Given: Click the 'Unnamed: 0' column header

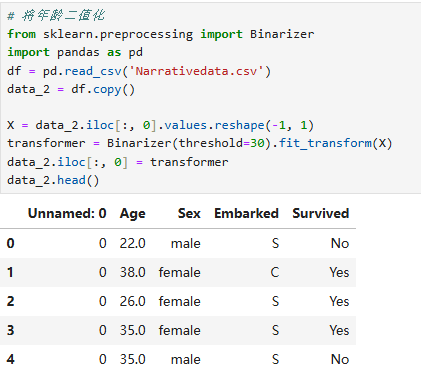Looking at the screenshot, I should [x=67, y=213].
